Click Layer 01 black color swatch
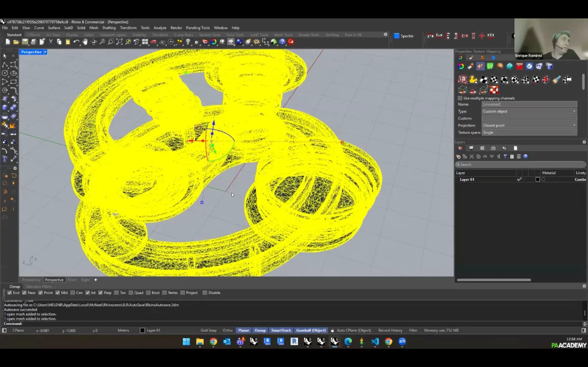The height and width of the screenshot is (367, 588). click(537, 180)
